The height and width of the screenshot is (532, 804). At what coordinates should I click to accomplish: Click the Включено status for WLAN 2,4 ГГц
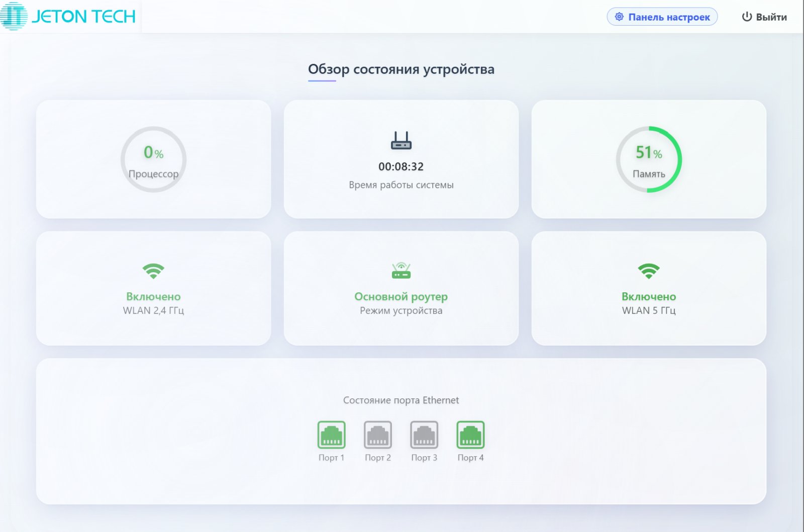pyautogui.click(x=153, y=296)
